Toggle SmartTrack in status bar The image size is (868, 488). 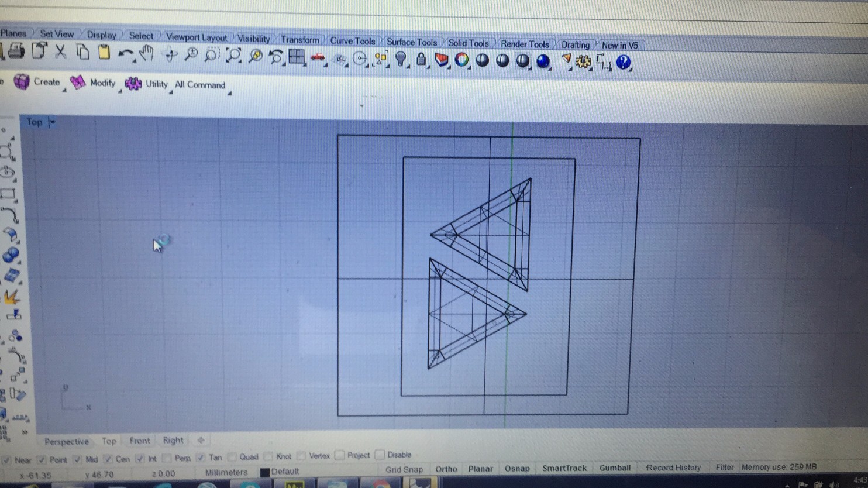(564, 468)
